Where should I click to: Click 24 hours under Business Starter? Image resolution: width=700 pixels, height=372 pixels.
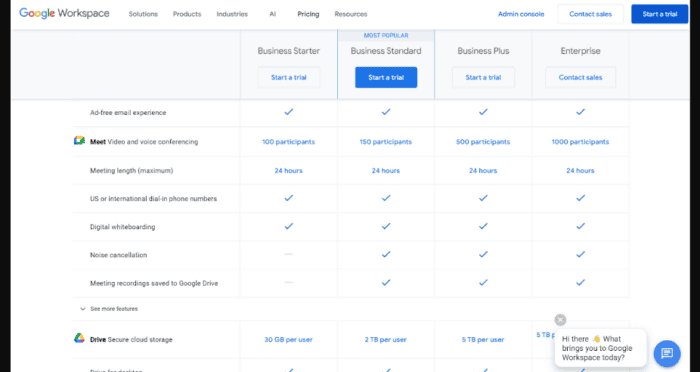[289, 171]
